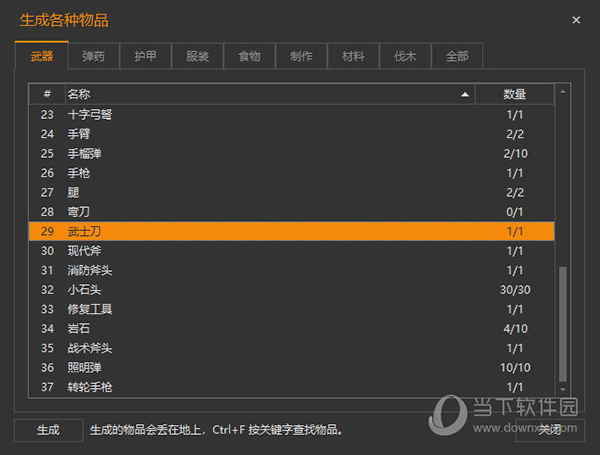Open the 材料 tab

353,56
